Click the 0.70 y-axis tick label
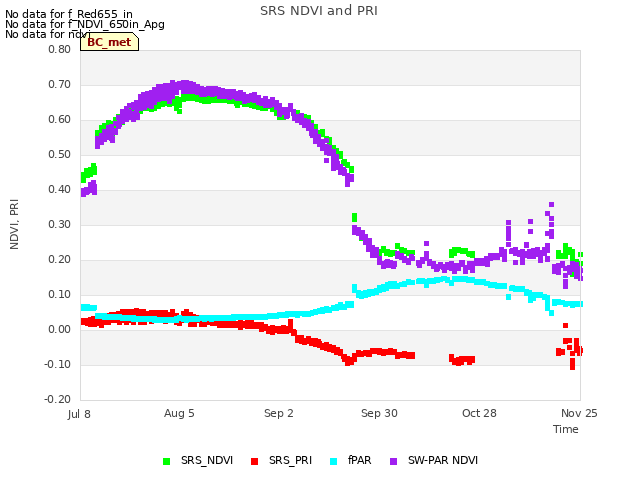640x480 pixels. [x=60, y=84]
